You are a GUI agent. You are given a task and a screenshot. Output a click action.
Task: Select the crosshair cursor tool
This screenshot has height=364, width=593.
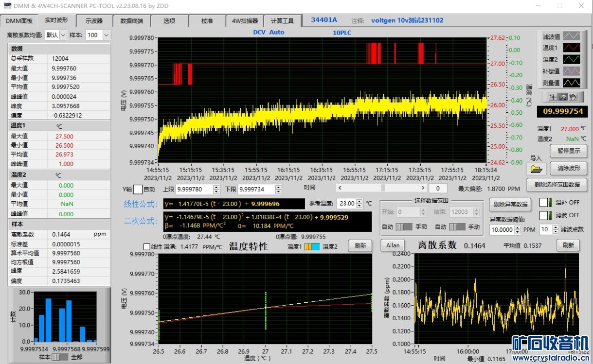point(553,97)
